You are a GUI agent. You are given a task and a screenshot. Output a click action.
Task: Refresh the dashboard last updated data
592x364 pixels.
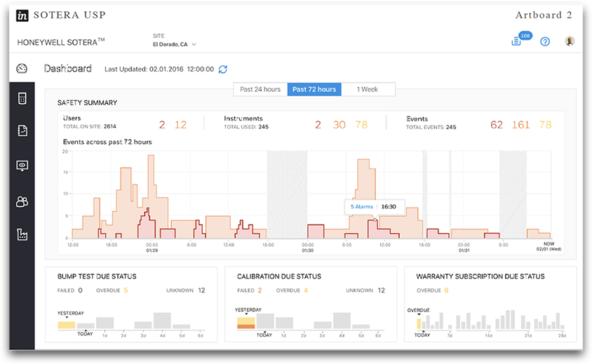pos(223,69)
